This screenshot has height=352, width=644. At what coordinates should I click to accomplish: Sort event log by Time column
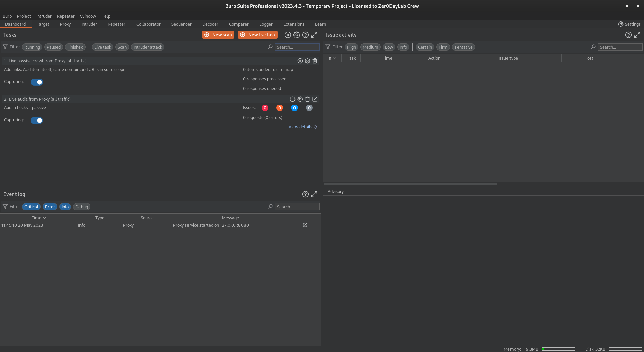pos(39,218)
